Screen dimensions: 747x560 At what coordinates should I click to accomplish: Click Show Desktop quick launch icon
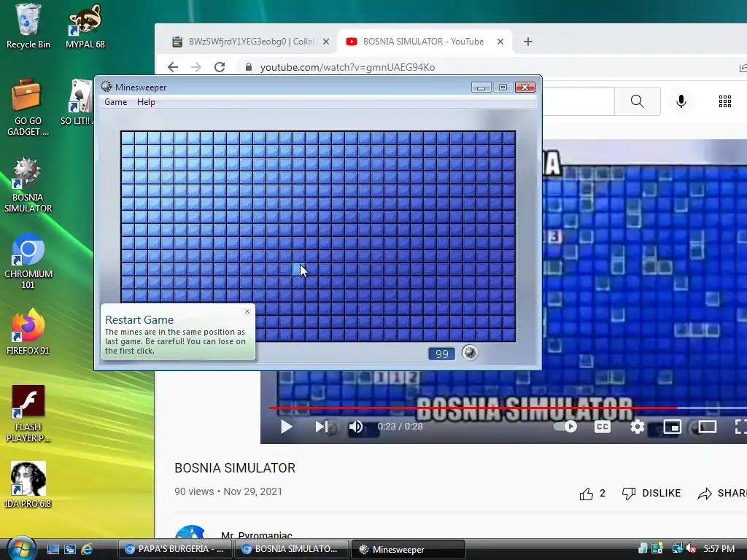tap(53, 549)
